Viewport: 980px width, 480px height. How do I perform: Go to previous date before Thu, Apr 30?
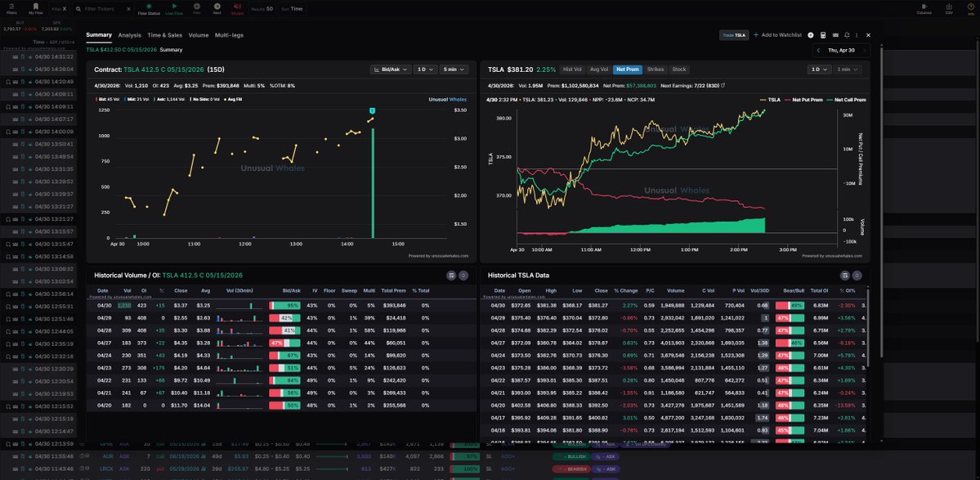(819, 50)
